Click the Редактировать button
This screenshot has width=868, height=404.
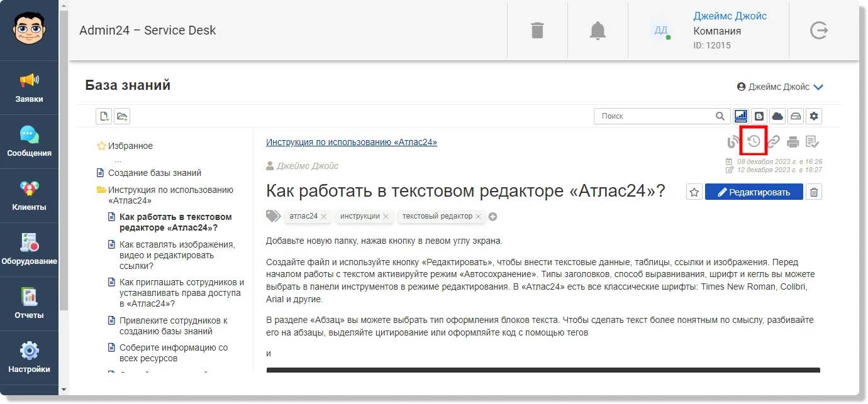(754, 192)
